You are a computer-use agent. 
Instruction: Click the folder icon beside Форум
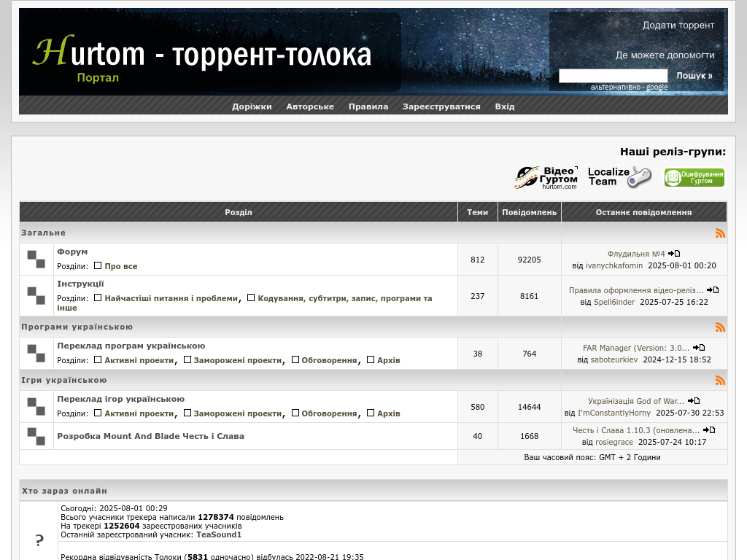click(x=36, y=260)
